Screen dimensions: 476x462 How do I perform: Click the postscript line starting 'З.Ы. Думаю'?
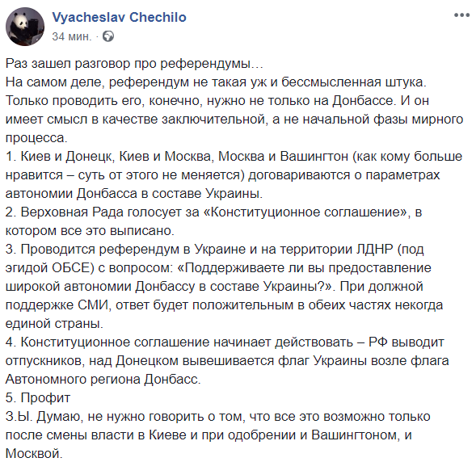click(217, 417)
